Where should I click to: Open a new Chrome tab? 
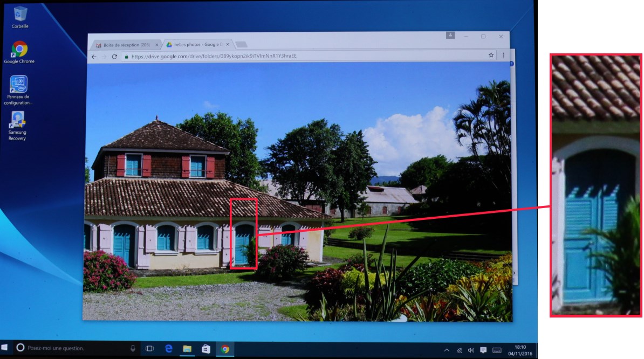pyautogui.click(x=241, y=44)
